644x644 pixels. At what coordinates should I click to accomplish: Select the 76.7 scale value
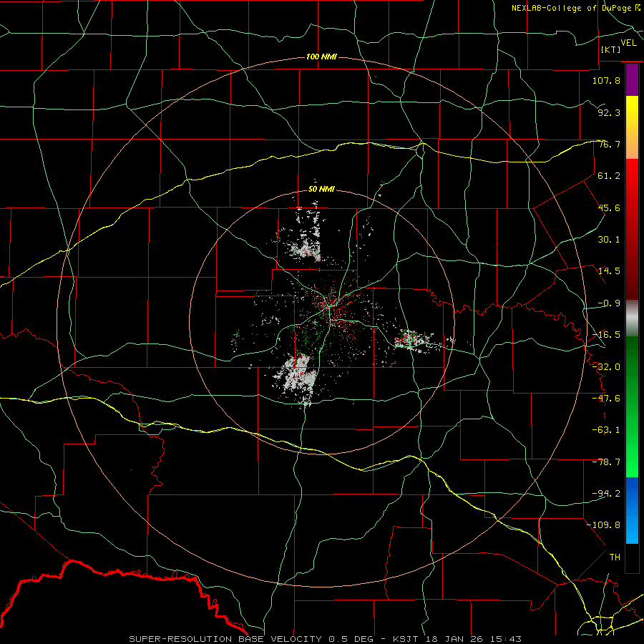(609, 144)
